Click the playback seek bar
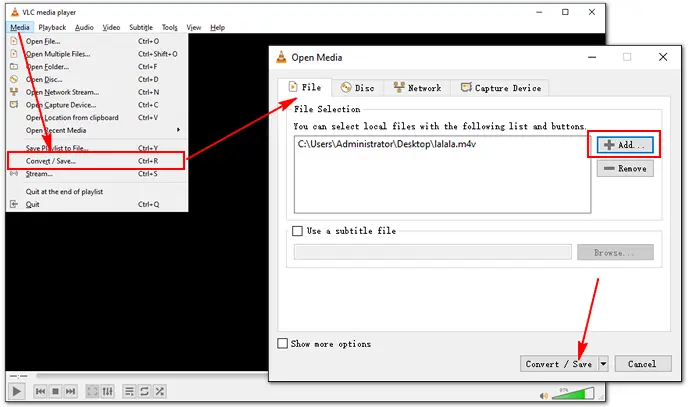The image size is (700, 407). (152, 376)
